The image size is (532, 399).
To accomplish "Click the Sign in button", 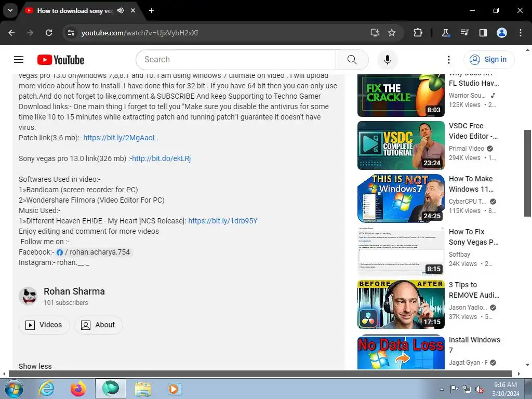I will pyautogui.click(x=489, y=60).
